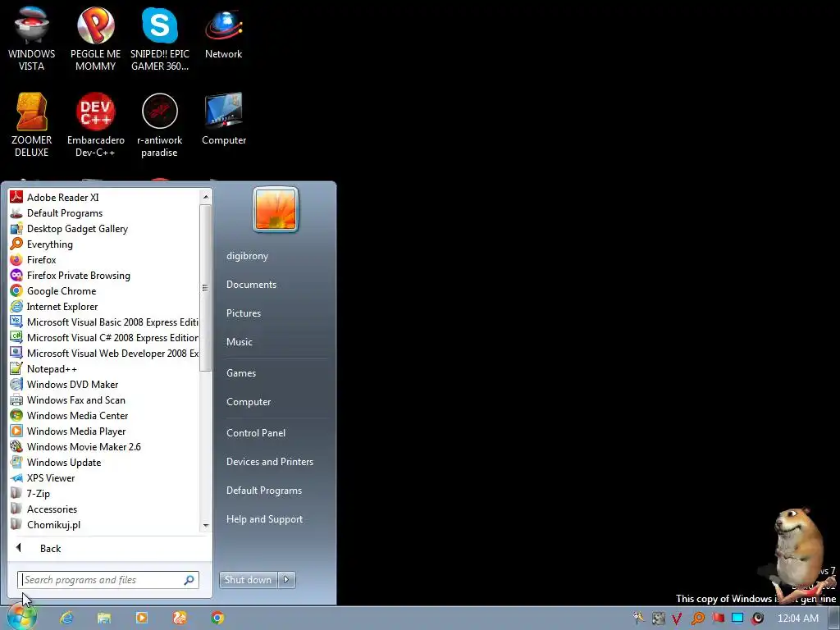Open the orange media player taskbar icon
This screenshot has height=630, width=840.
click(x=141, y=618)
